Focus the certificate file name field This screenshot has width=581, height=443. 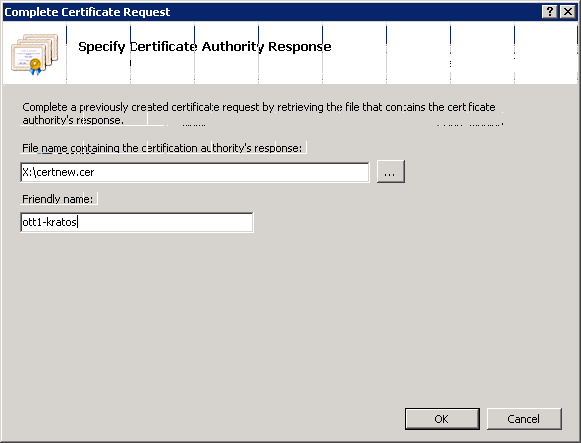[195, 172]
